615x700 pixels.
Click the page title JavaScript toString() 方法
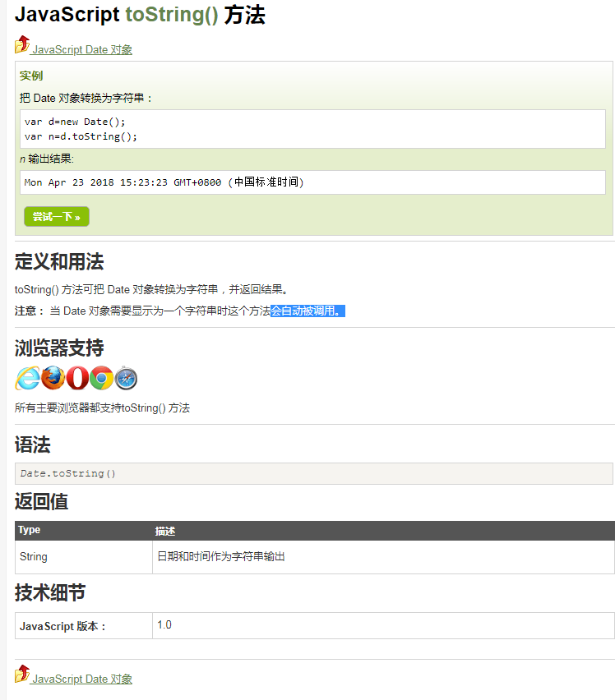(x=141, y=15)
